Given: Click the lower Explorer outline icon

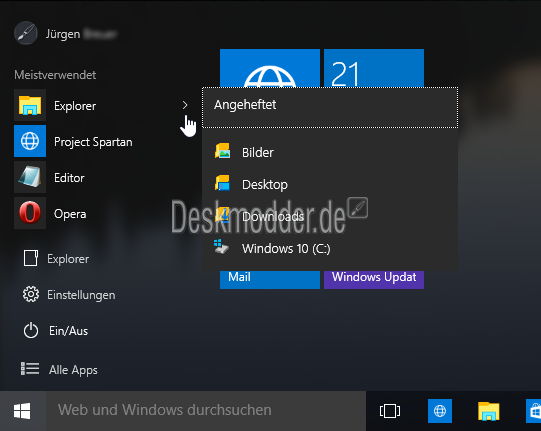Looking at the screenshot, I should (x=31, y=258).
